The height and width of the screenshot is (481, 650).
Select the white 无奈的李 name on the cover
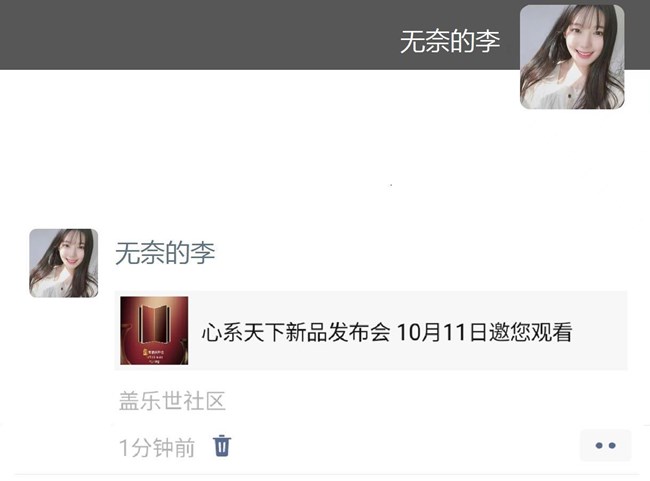point(450,41)
